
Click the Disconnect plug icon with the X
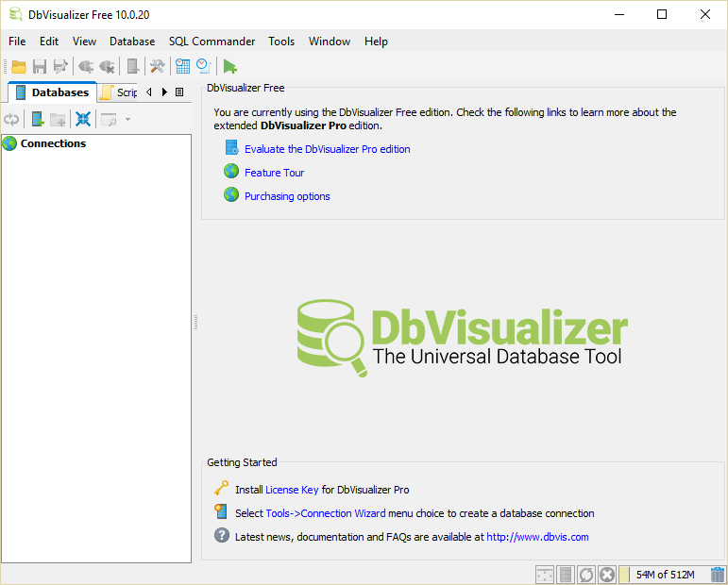click(108, 67)
